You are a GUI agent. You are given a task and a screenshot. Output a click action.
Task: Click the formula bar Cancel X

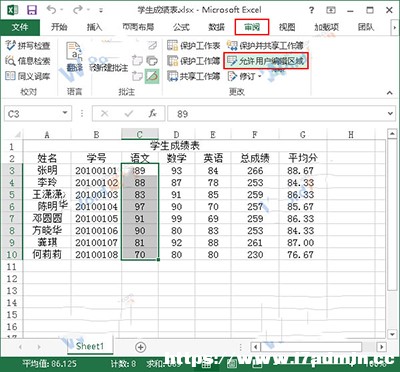coord(105,114)
